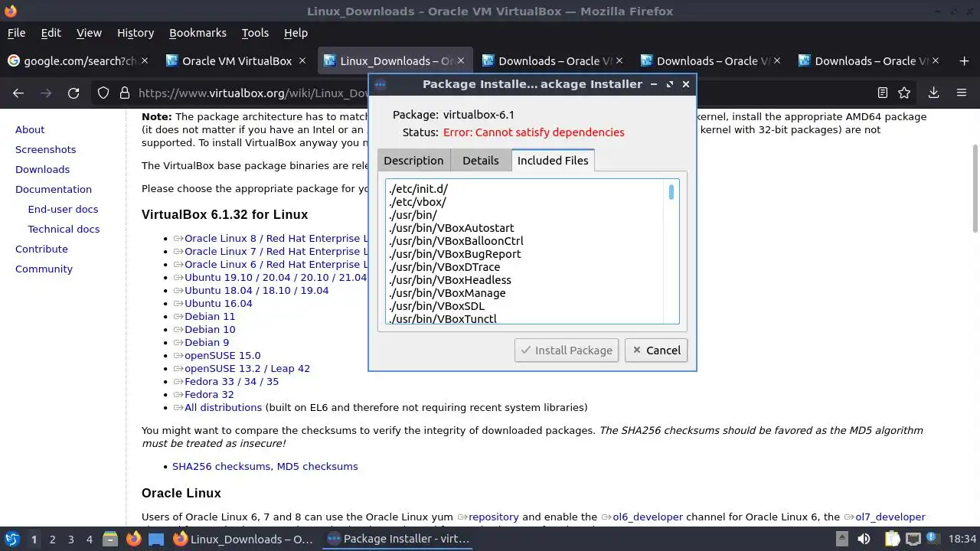Click the Package Installer window menu icon

click(x=381, y=84)
